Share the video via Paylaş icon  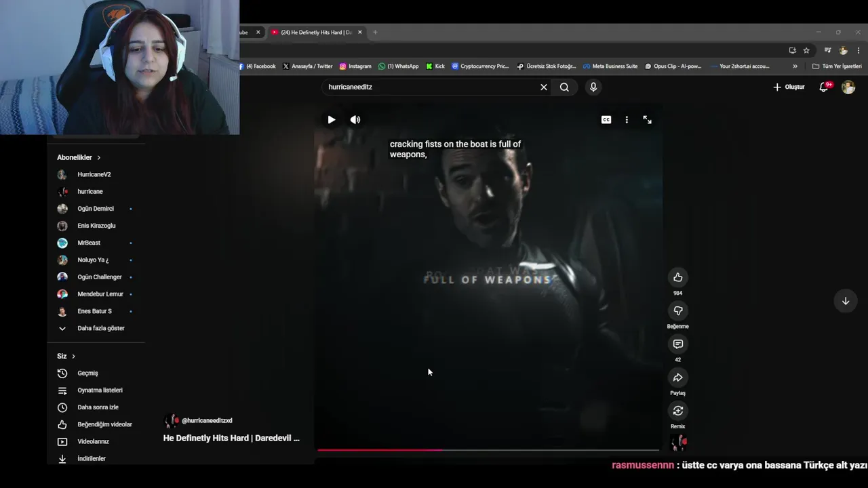point(677,377)
